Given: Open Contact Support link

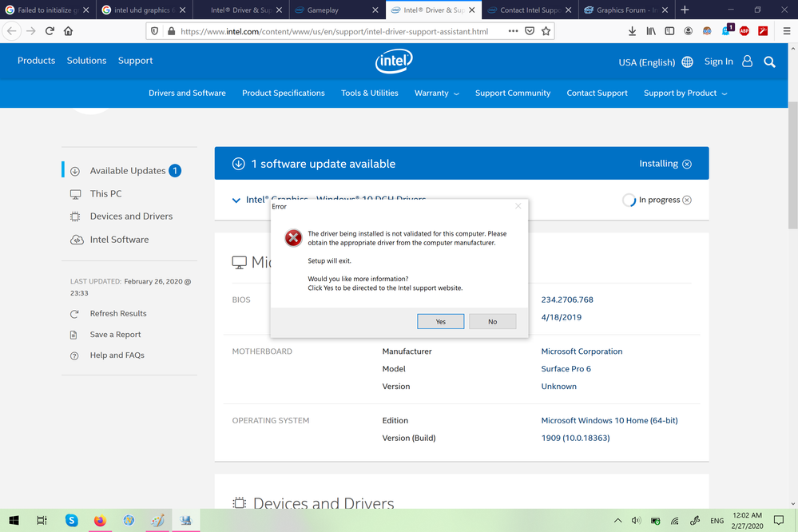Looking at the screenshot, I should coord(597,93).
